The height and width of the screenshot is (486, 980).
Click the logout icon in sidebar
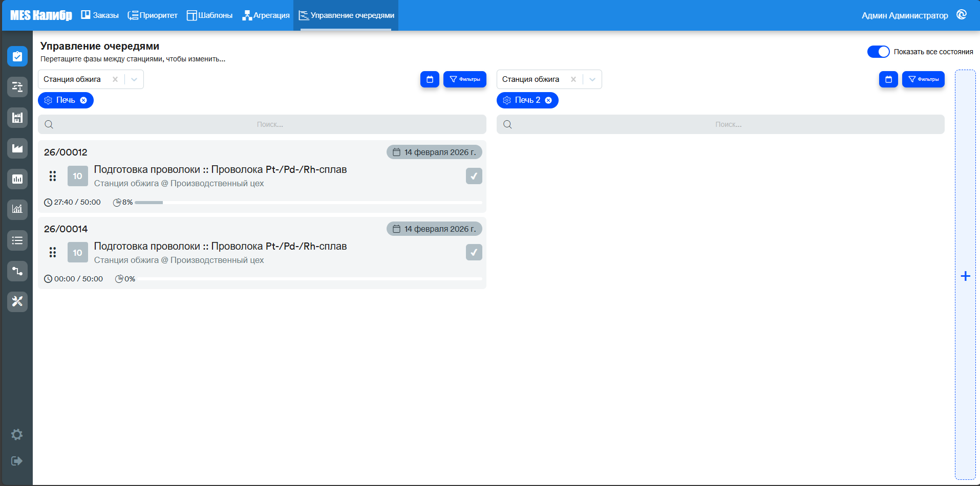tap(17, 461)
